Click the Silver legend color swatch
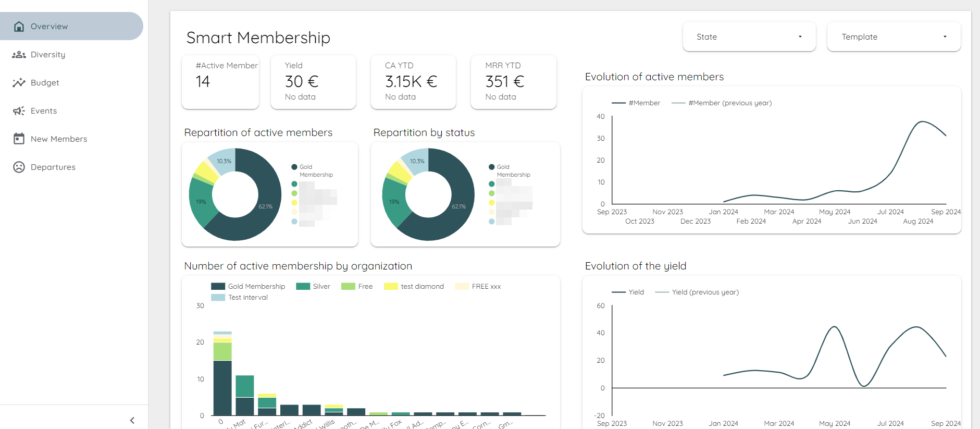This screenshot has width=980, height=429. (x=303, y=287)
